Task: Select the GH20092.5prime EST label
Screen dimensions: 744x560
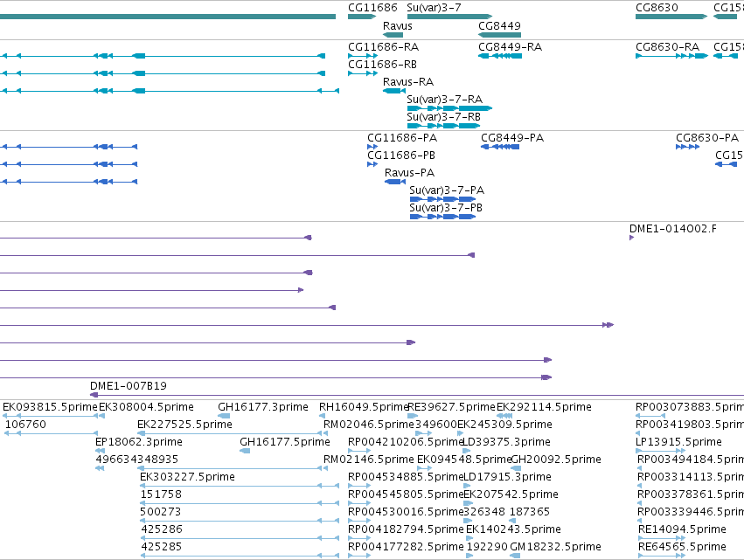Action: click(x=556, y=460)
